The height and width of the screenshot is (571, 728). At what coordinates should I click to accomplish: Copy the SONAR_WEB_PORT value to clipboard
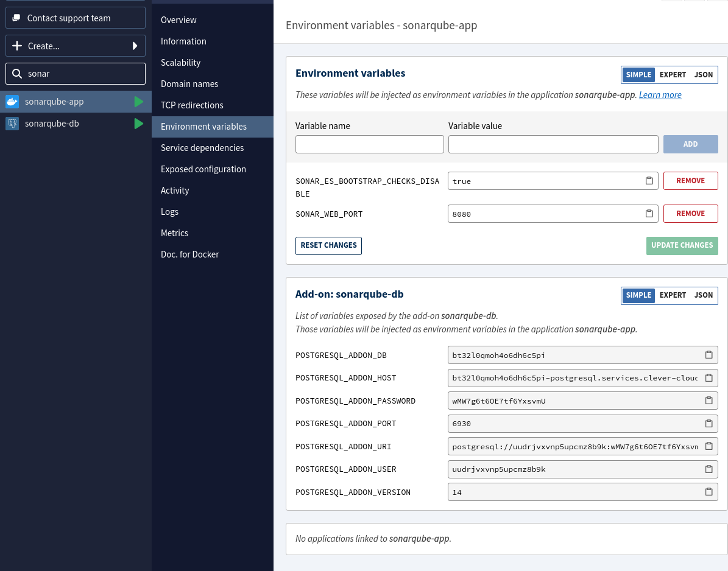pos(649,214)
